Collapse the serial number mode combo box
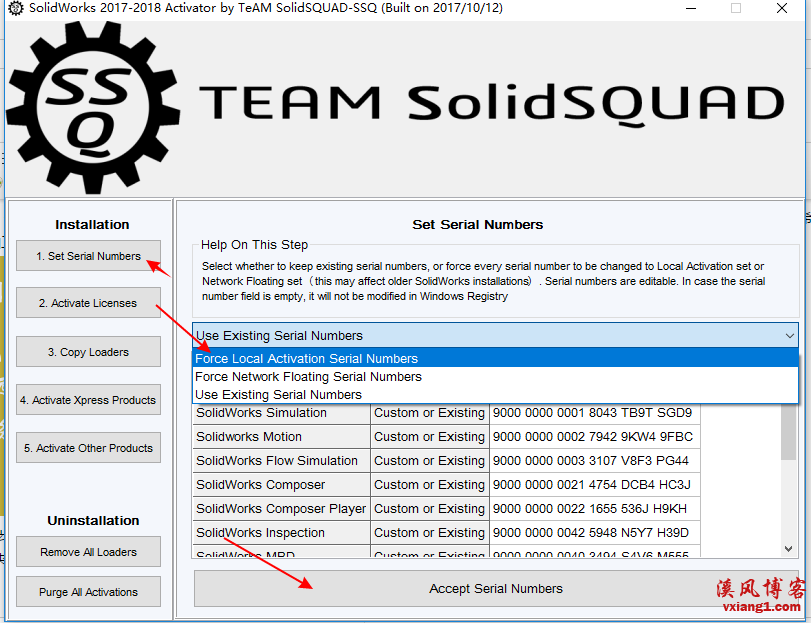The image size is (811, 623). coord(789,336)
